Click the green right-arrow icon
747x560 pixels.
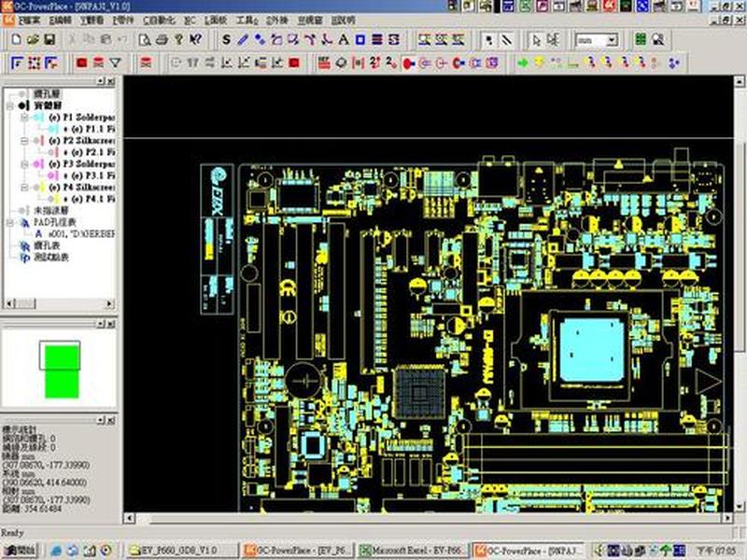[x=522, y=63]
